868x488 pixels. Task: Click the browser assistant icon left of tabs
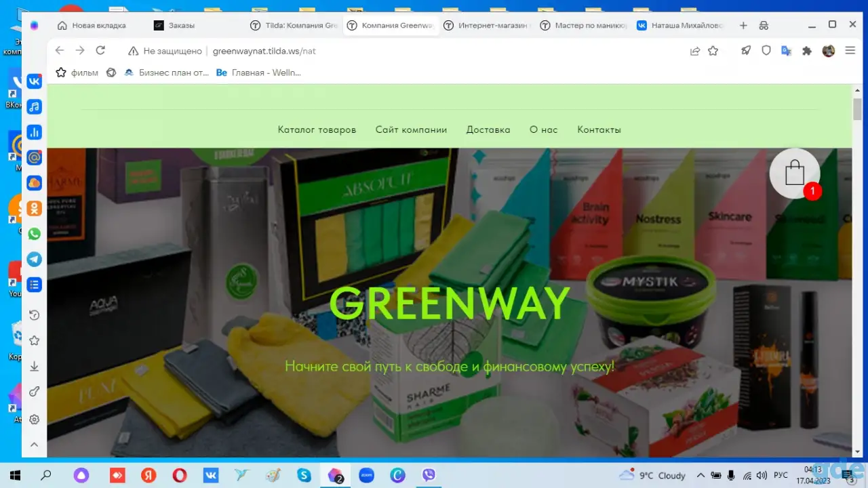point(35,26)
